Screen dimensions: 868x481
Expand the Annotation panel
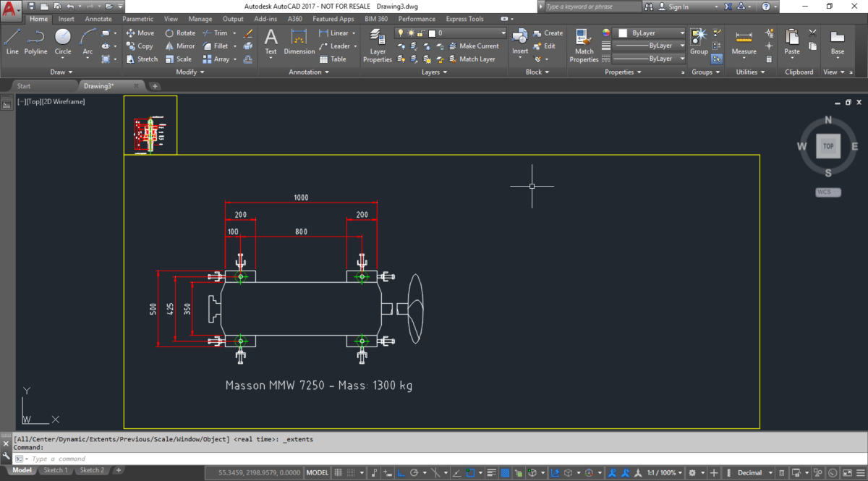tap(309, 72)
